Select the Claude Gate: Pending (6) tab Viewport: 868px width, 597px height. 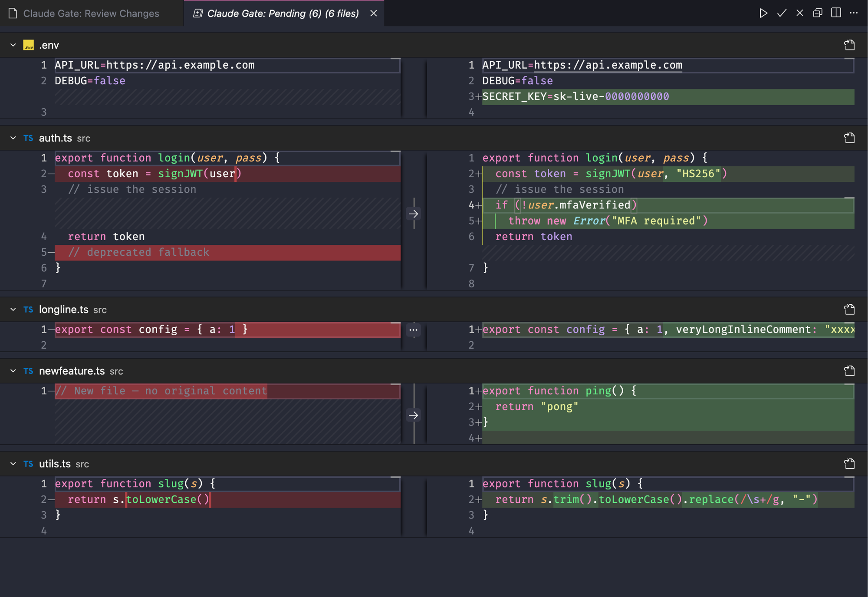pos(283,13)
